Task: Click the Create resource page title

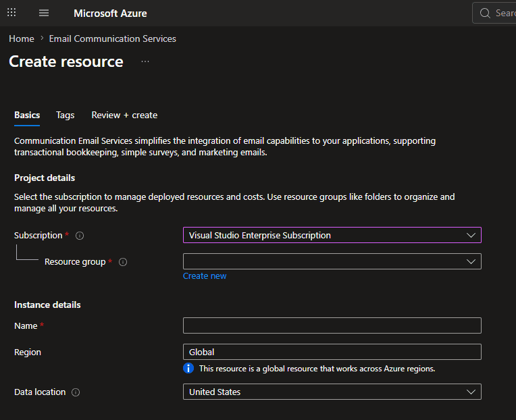Action: coord(66,61)
